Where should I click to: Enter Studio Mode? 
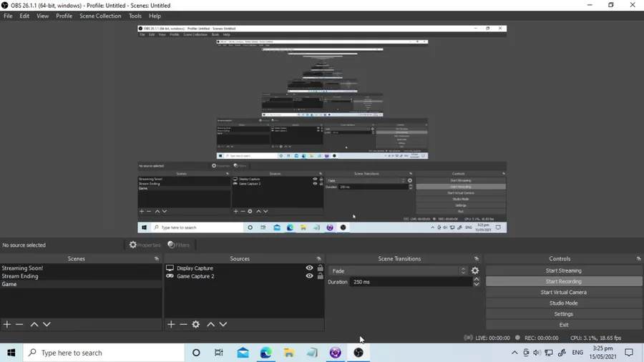[x=564, y=303]
